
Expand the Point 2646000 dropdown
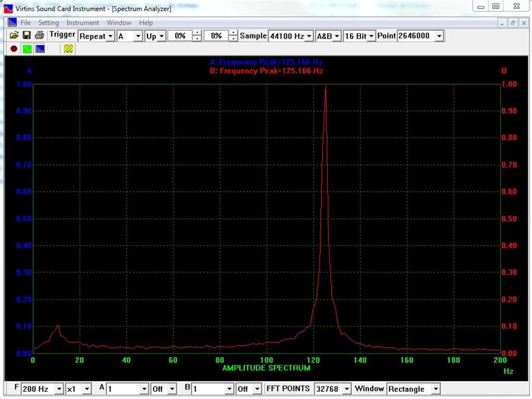[x=439, y=36]
